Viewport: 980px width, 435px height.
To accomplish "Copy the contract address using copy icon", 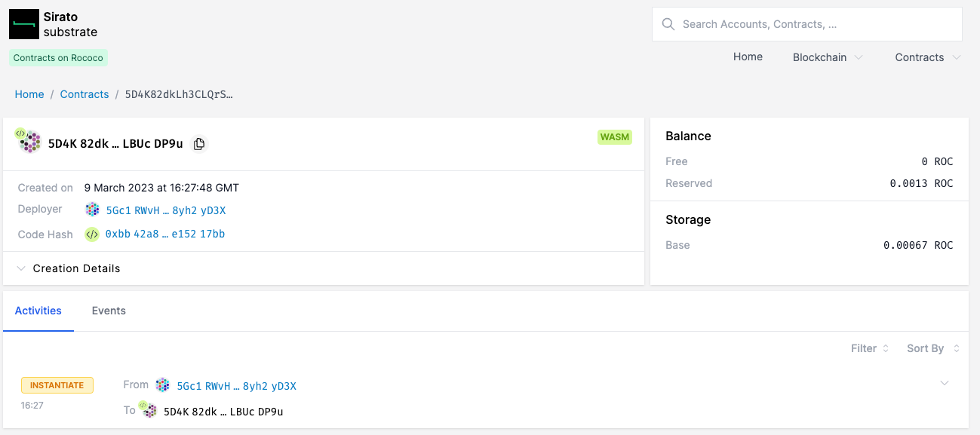I will [199, 144].
